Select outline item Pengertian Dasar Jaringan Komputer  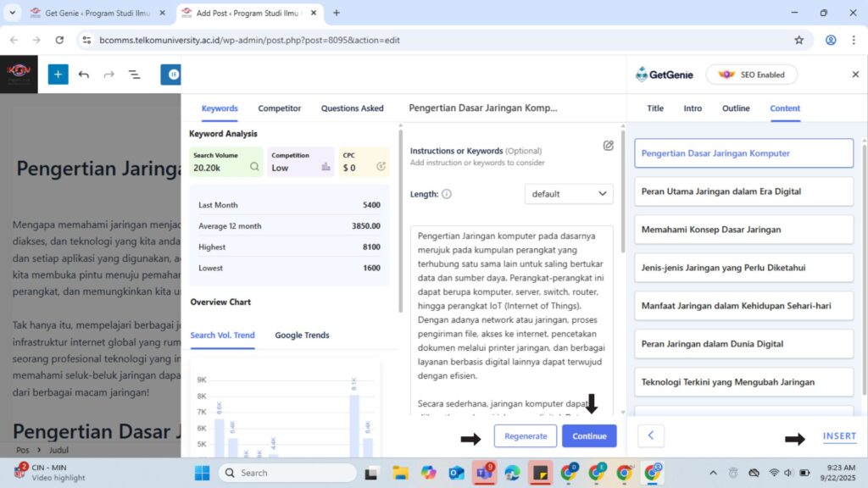(744, 153)
